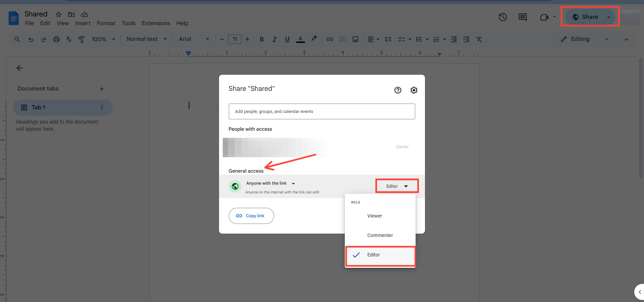Screen dimensions: 644x302
Task: Start a Meet call camera icon
Action: tap(544, 17)
